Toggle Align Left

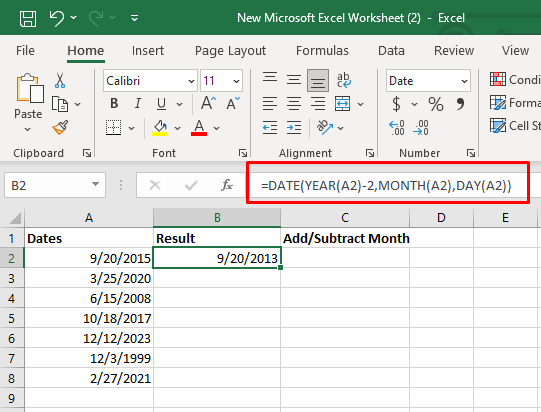pos(269,104)
